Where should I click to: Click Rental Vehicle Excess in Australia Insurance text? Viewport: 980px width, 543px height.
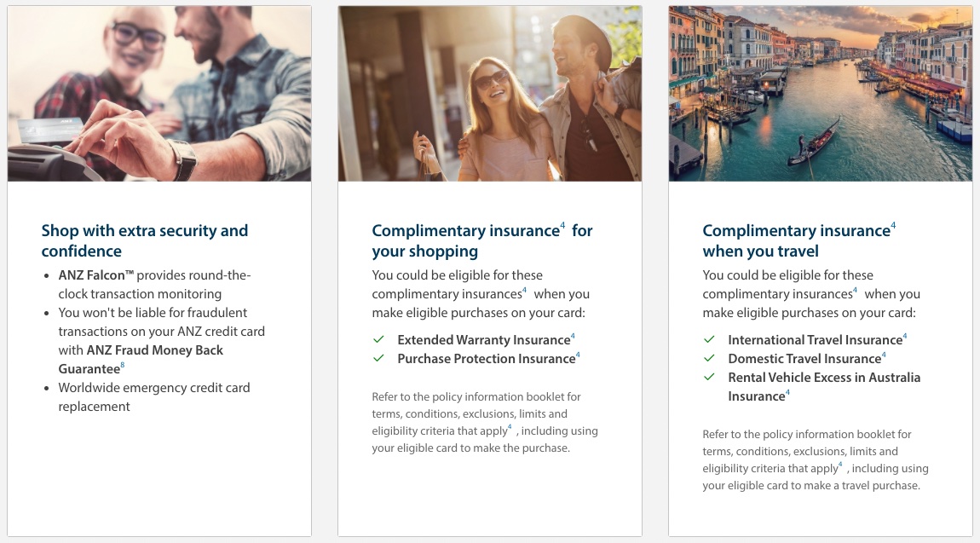[x=824, y=387]
